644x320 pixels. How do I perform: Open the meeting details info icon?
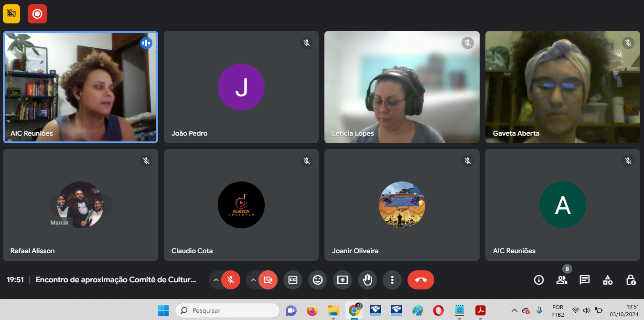click(x=539, y=280)
